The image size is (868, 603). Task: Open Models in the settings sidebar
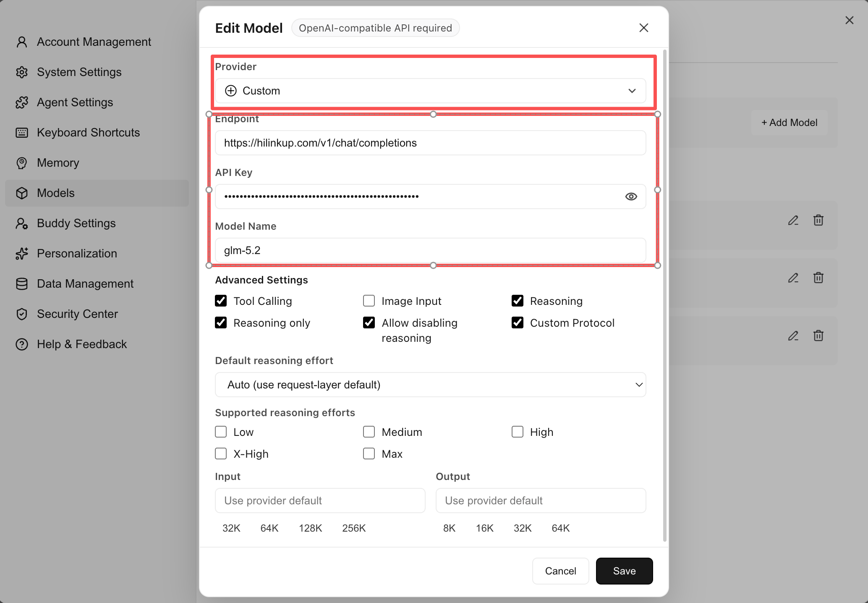click(97, 193)
